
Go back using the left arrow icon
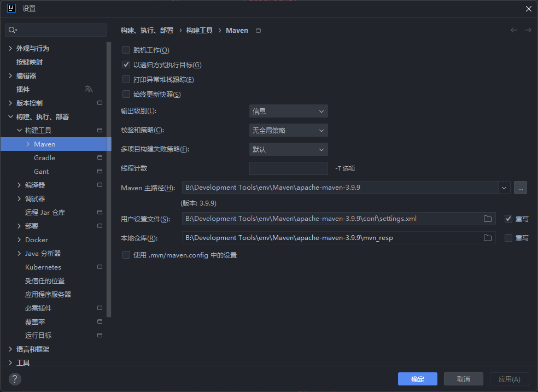[x=513, y=30]
